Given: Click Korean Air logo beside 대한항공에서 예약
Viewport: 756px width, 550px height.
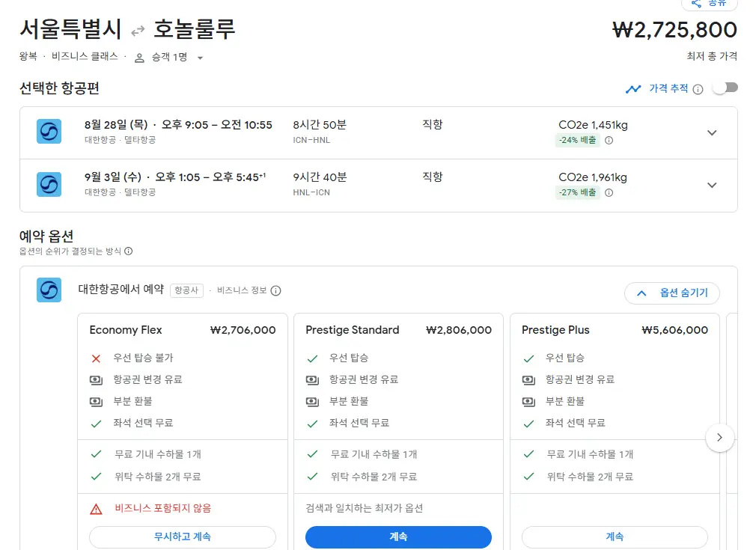Looking at the screenshot, I should [x=49, y=290].
